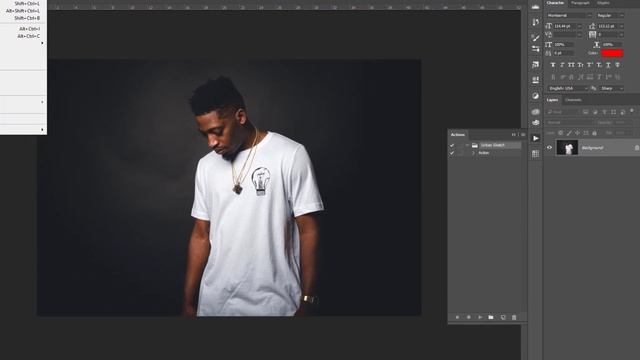Open the Glyphs panel tab

point(603,3)
